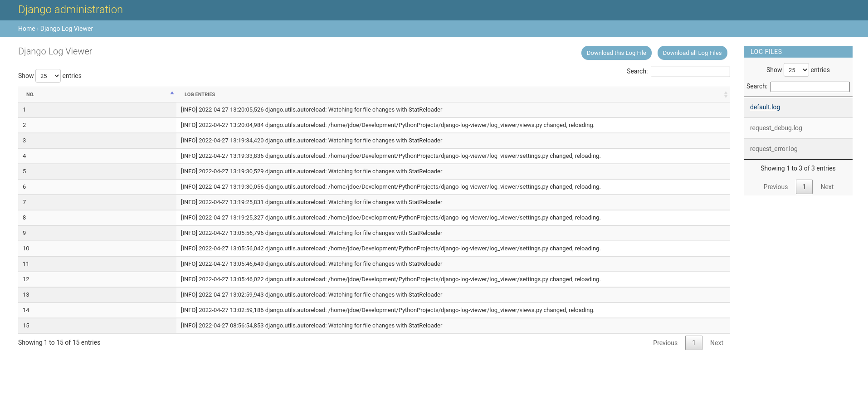Select log entry with timestamp 13:20:05,526

pyautogui.click(x=453, y=110)
